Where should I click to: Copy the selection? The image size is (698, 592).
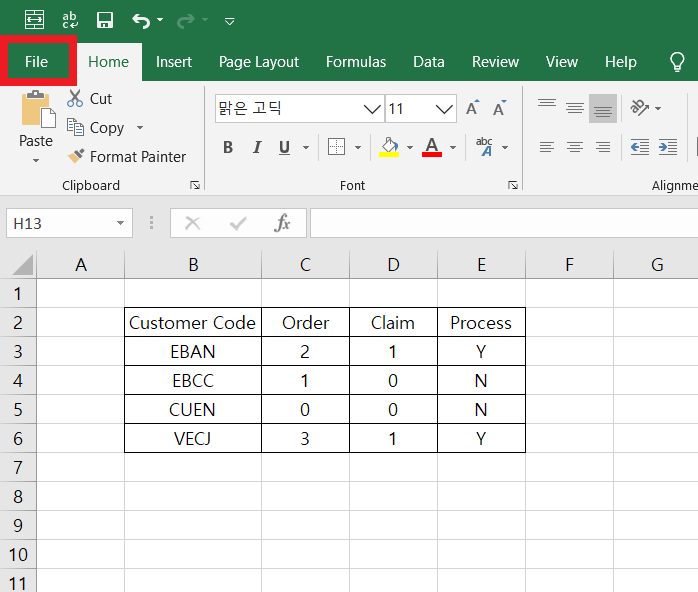coord(95,128)
